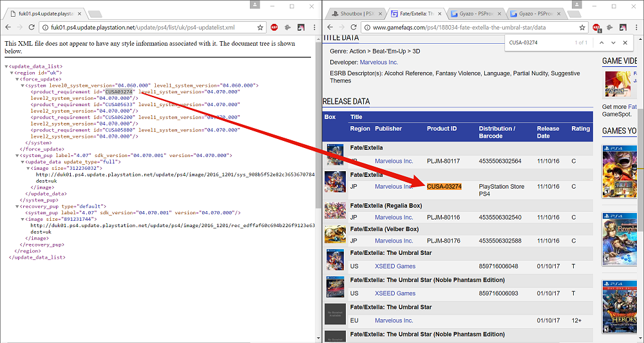The image size is (644, 343).
Task: Open box thumbnail for Noble Phantasm Edition US
Action: [x=335, y=287]
